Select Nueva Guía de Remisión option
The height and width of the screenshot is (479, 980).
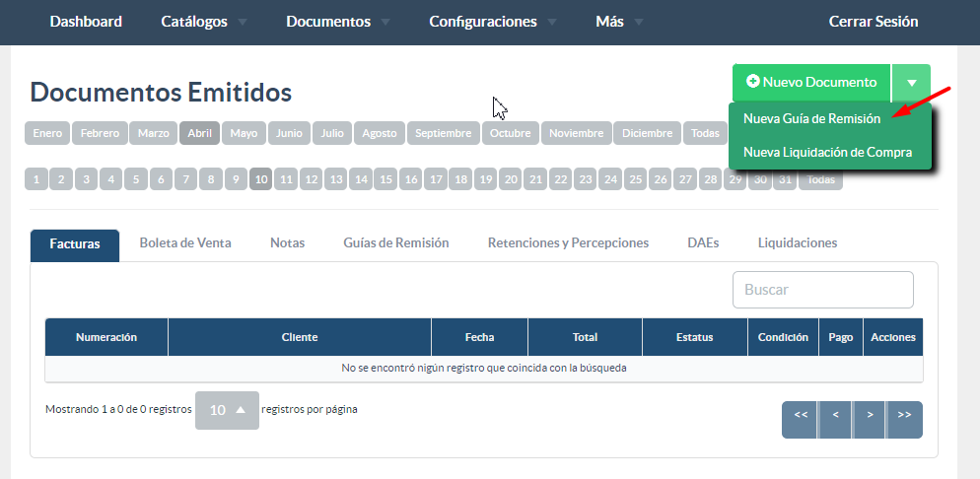(x=811, y=118)
